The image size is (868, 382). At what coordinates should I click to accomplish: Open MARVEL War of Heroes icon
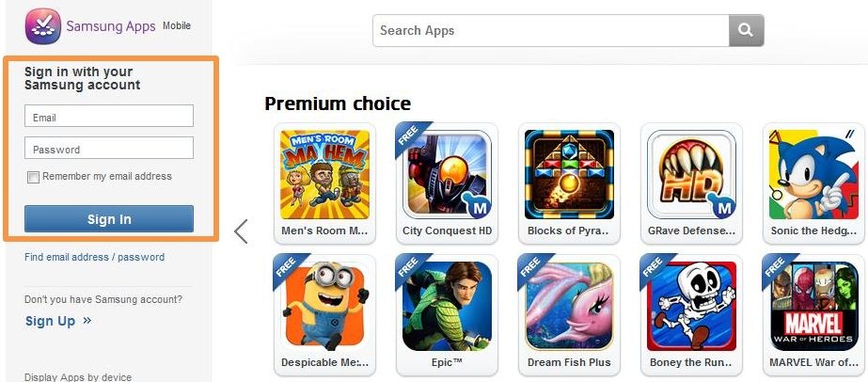813,306
